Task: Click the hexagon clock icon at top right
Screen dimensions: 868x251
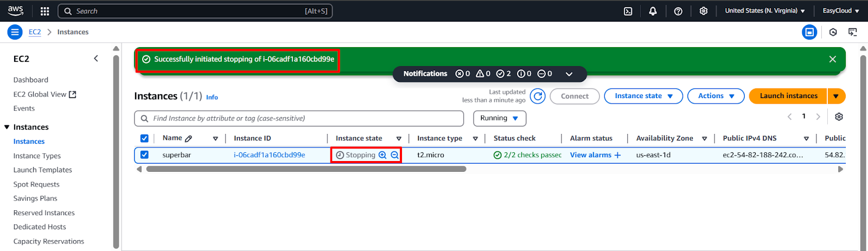Action: pyautogui.click(x=833, y=32)
